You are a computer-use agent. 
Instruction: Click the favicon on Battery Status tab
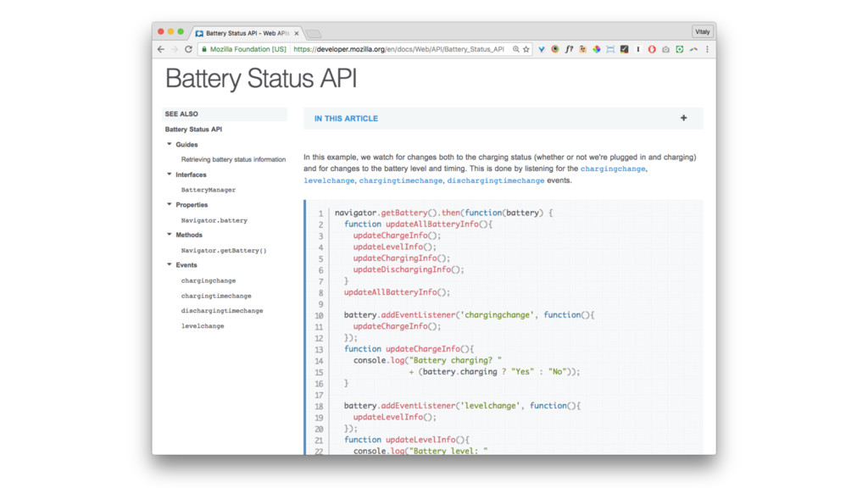(199, 34)
